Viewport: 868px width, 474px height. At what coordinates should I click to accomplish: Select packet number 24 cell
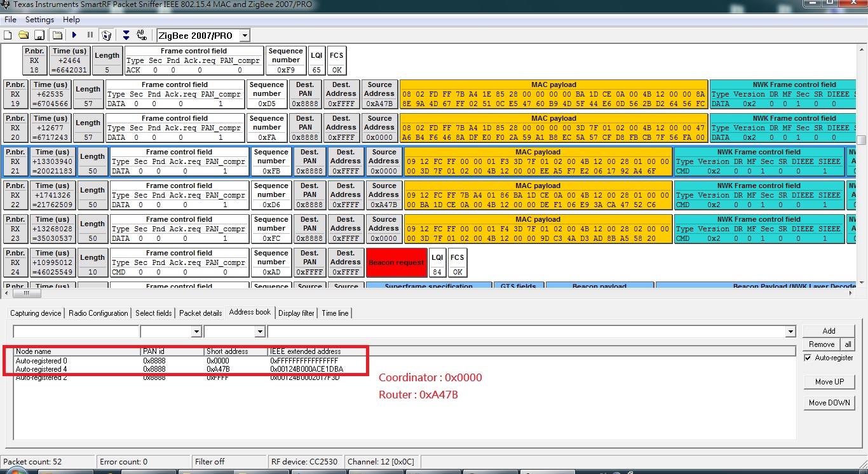17,263
